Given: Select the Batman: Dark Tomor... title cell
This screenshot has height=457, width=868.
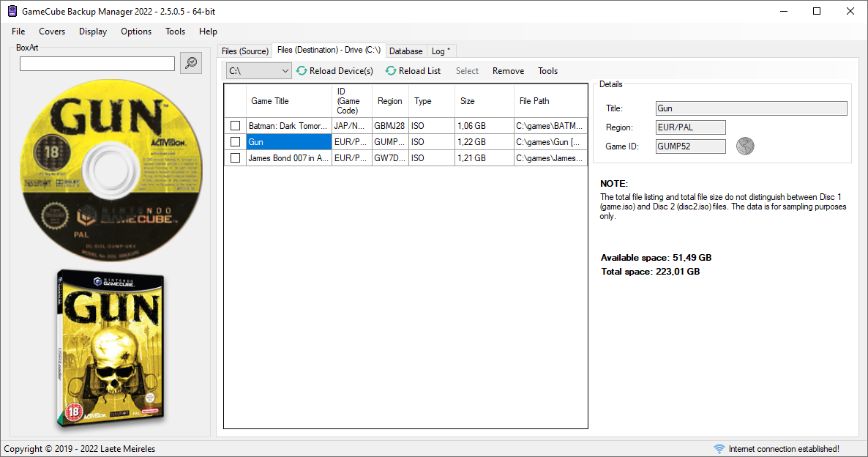Looking at the screenshot, I should (x=288, y=126).
